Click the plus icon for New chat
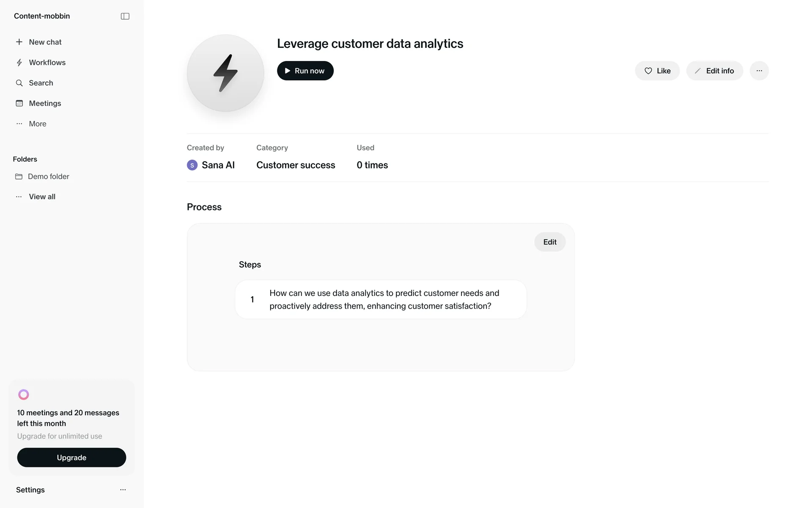The width and height of the screenshot is (812, 508). tap(19, 42)
